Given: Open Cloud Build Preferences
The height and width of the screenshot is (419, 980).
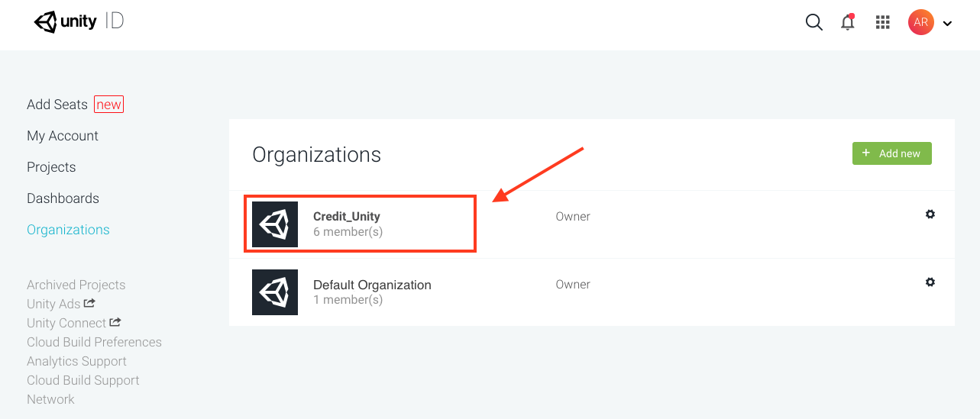Looking at the screenshot, I should [x=94, y=342].
